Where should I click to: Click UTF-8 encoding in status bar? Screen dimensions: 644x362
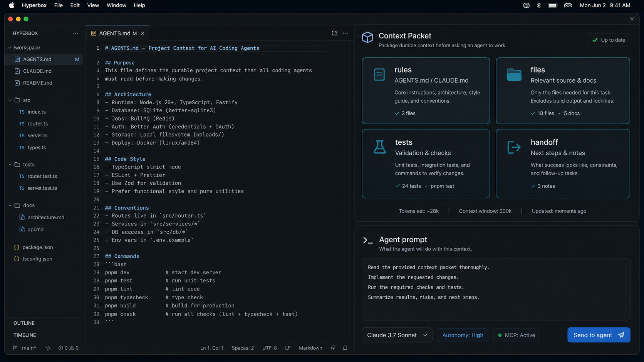pos(269,348)
